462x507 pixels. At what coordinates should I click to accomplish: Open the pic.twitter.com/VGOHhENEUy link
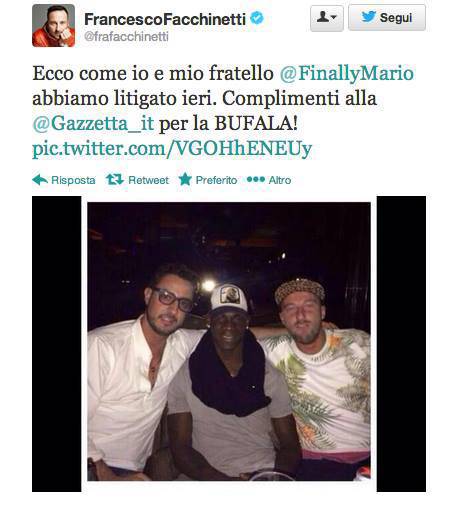pos(172,149)
